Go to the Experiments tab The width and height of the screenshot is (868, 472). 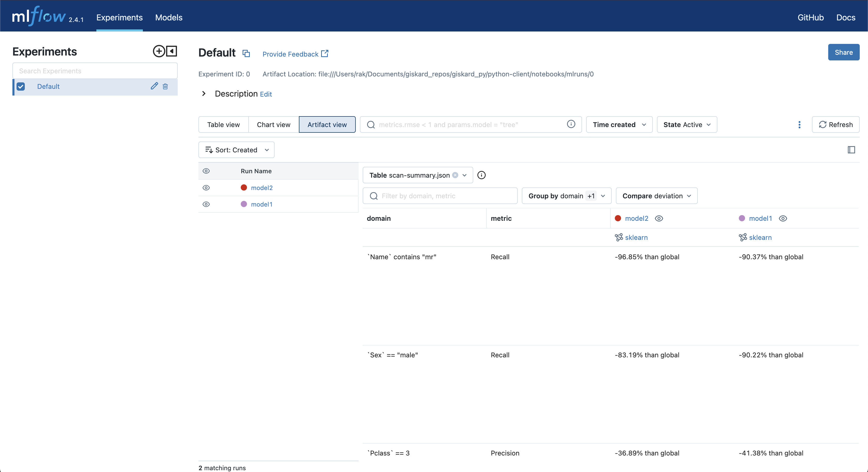(x=120, y=18)
